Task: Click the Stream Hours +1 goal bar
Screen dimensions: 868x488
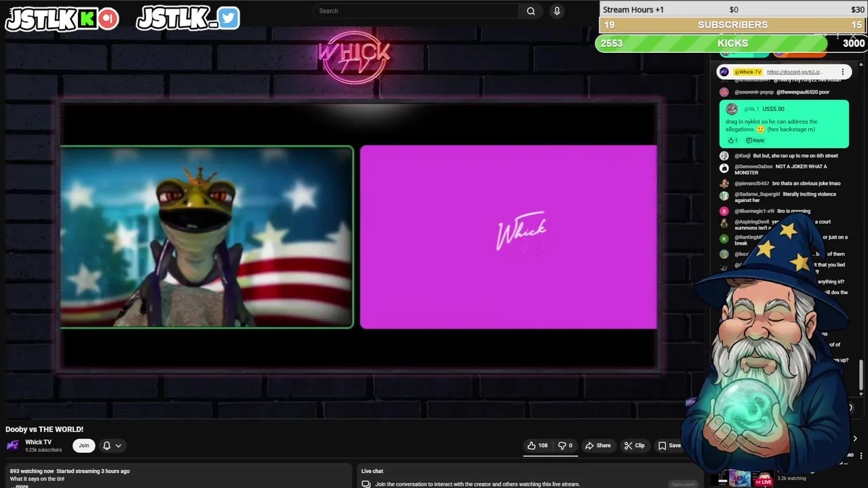Action: click(733, 9)
